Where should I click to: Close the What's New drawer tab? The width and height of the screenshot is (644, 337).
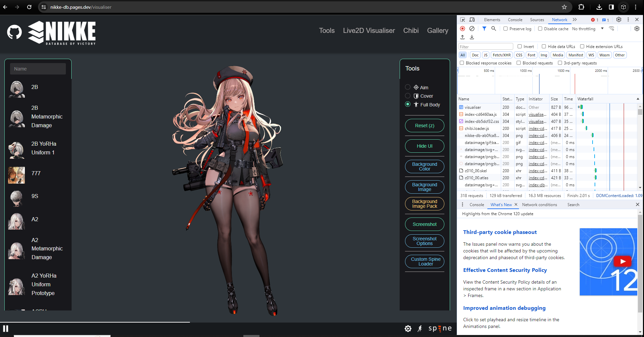click(x=516, y=204)
